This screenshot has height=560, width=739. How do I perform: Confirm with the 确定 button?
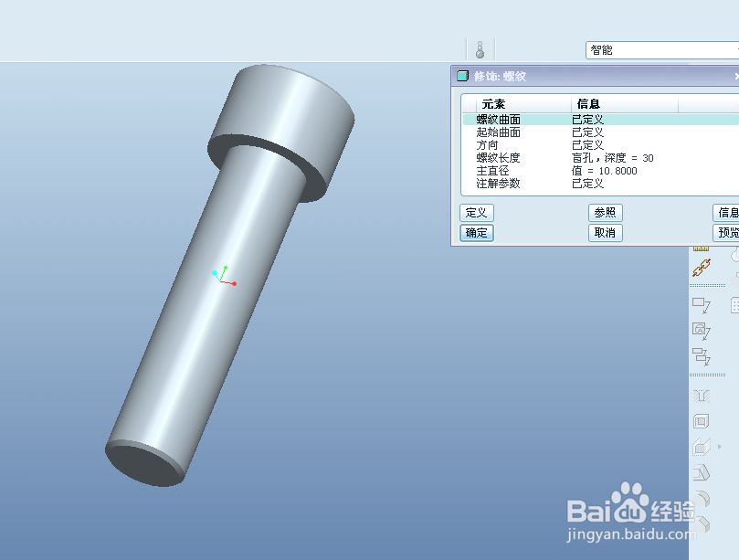[477, 233]
